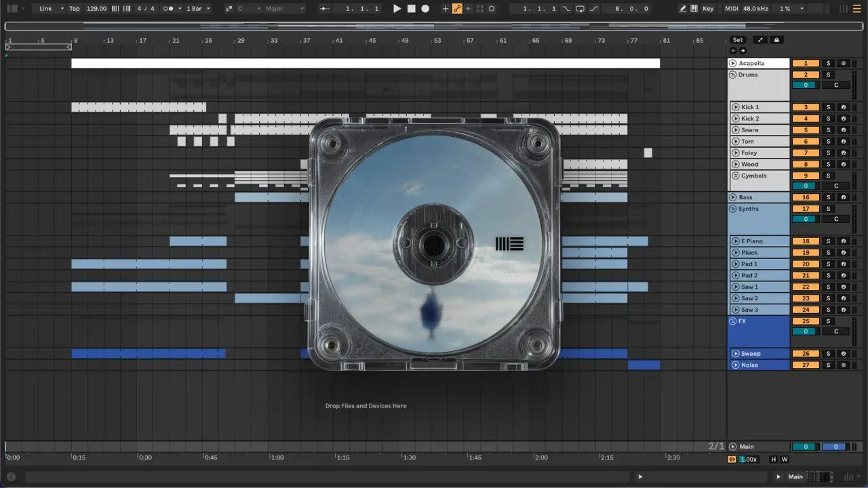Click the 1.00x playback speed field
Screen dimensions: 868x488
point(749,459)
